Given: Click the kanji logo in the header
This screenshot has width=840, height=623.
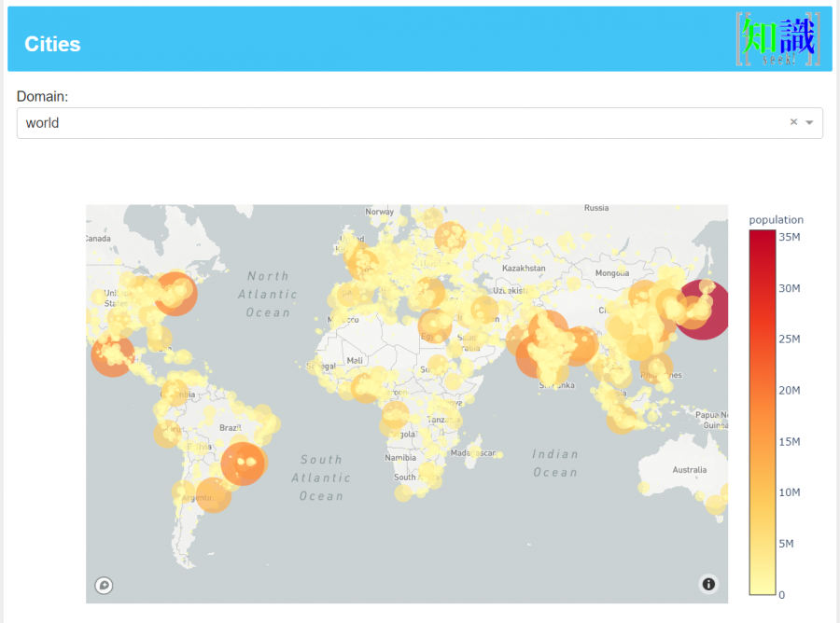Looking at the screenshot, I should coord(778,39).
